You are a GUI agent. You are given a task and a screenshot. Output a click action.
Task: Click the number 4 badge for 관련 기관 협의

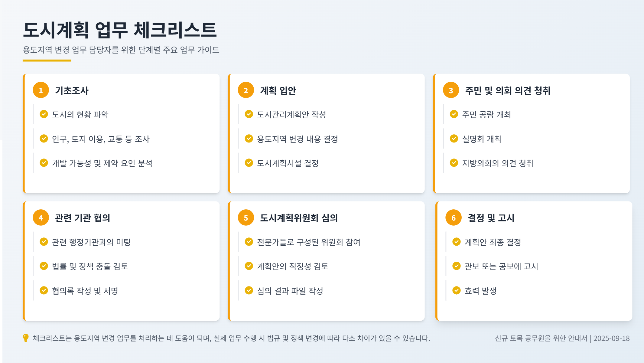tap(41, 218)
